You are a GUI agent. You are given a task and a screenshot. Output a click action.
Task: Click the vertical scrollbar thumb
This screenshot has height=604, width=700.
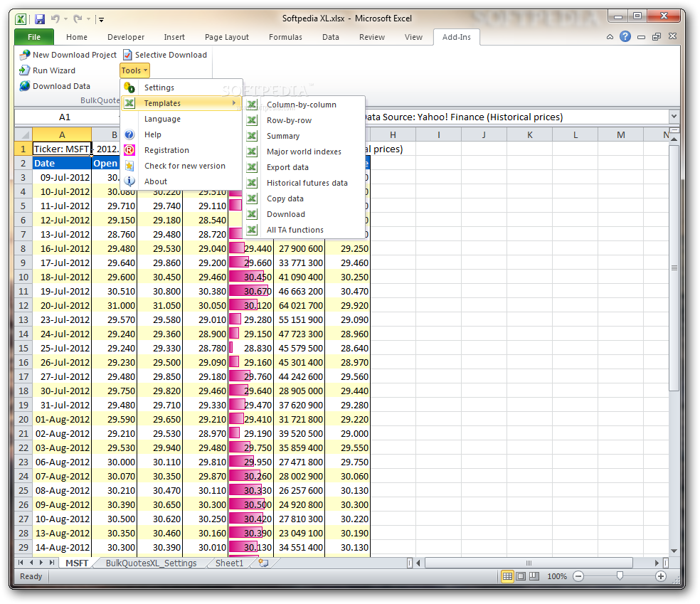click(674, 267)
